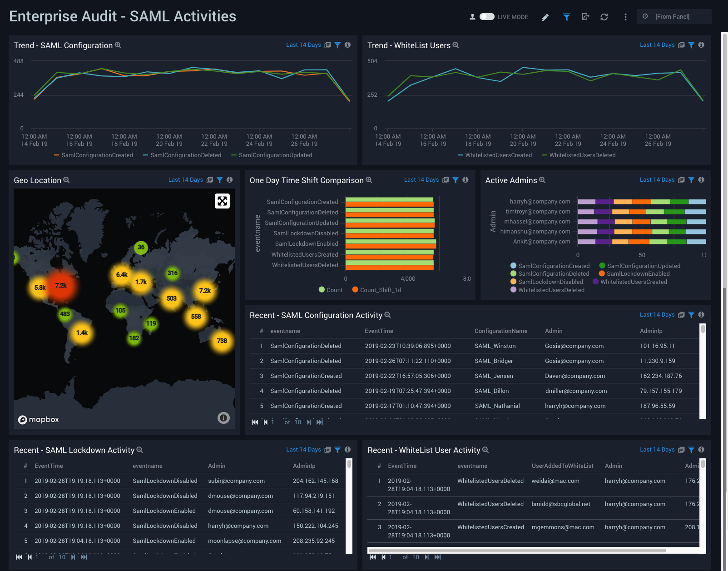
Task: Sort Lockdown table by AdminIp column
Action: click(304, 466)
